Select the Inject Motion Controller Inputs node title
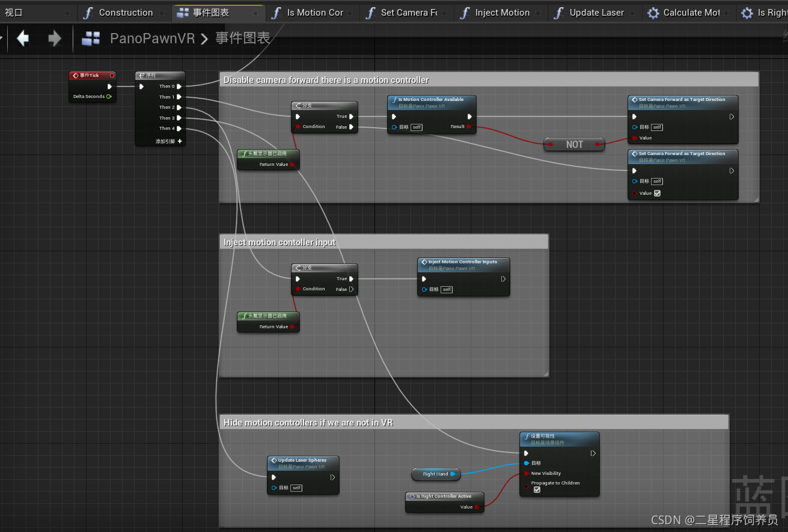The width and height of the screenshot is (788, 532). tap(463, 264)
